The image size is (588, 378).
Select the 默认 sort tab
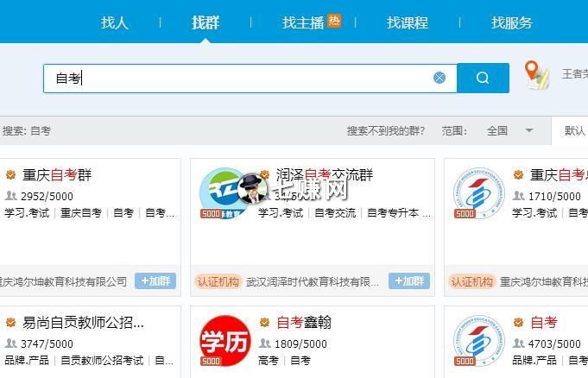tap(574, 130)
